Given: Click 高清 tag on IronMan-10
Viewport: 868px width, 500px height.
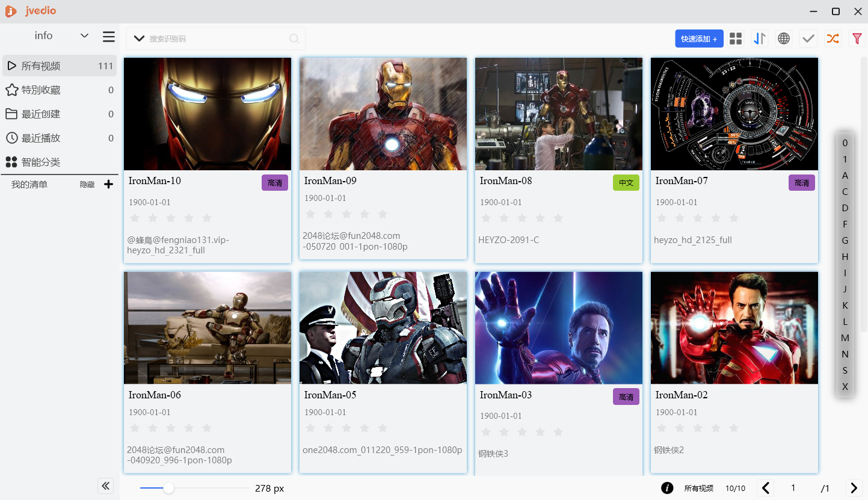Looking at the screenshot, I should 275,183.
